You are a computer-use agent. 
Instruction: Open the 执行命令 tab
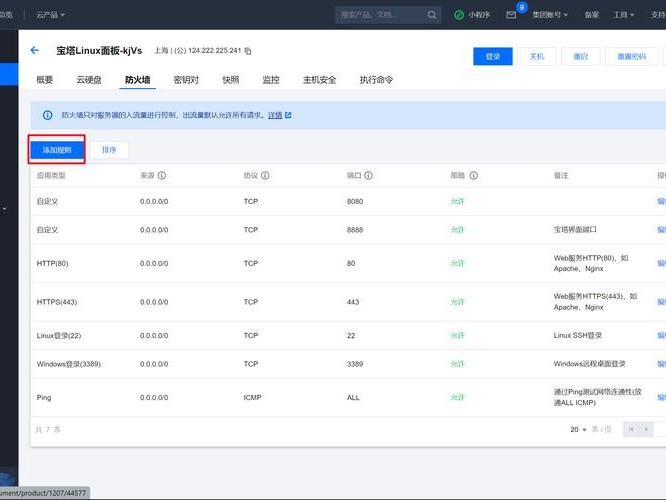[376, 79]
